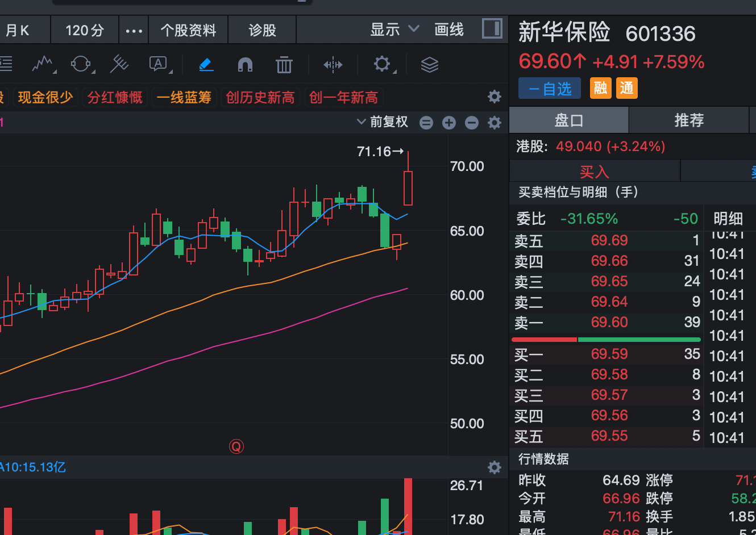Click the 创一年新高 tag
The width and height of the screenshot is (756, 535).
point(343,97)
